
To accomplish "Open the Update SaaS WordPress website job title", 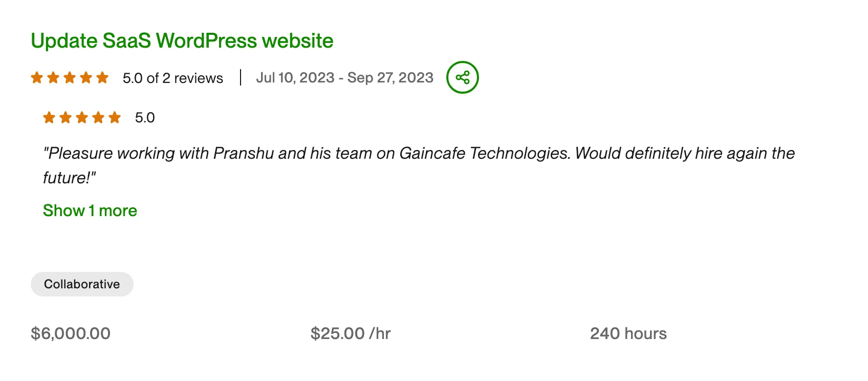I will tap(182, 41).
